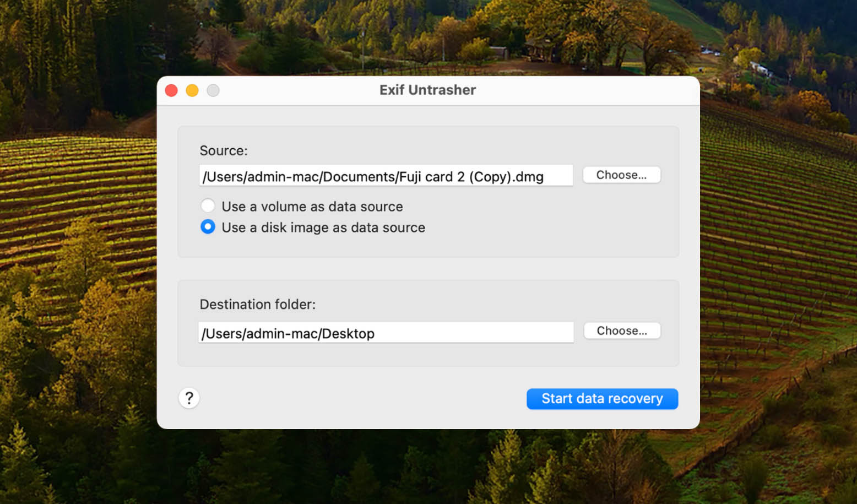This screenshot has height=504, width=857.
Task: Enable the volume data source option
Action: tap(208, 205)
